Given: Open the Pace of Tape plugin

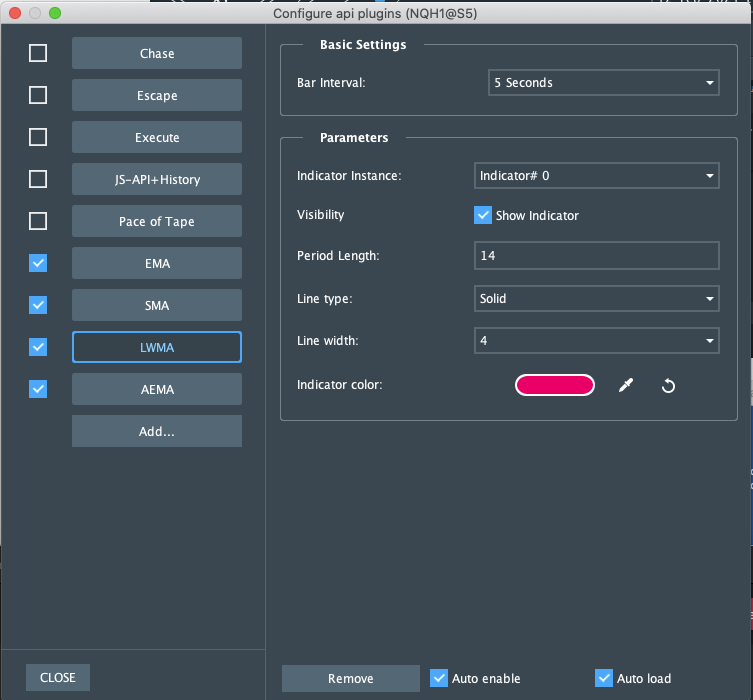Looking at the screenshot, I should tap(157, 221).
